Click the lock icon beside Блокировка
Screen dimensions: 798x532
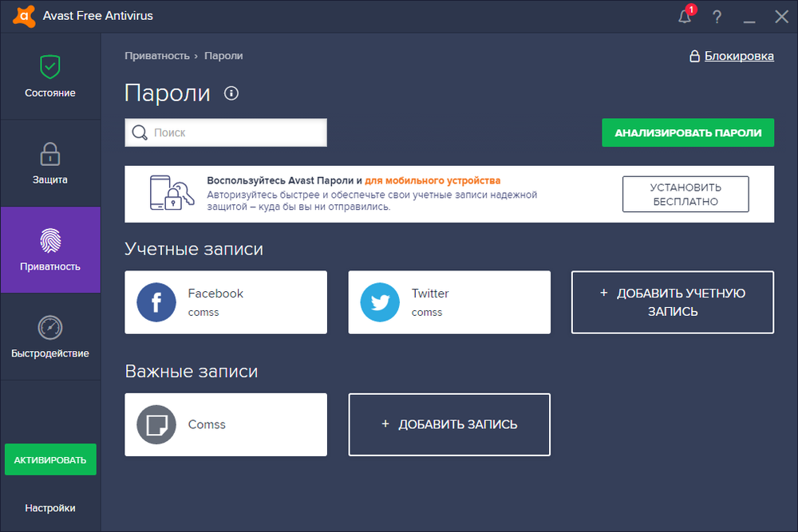[x=694, y=56]
